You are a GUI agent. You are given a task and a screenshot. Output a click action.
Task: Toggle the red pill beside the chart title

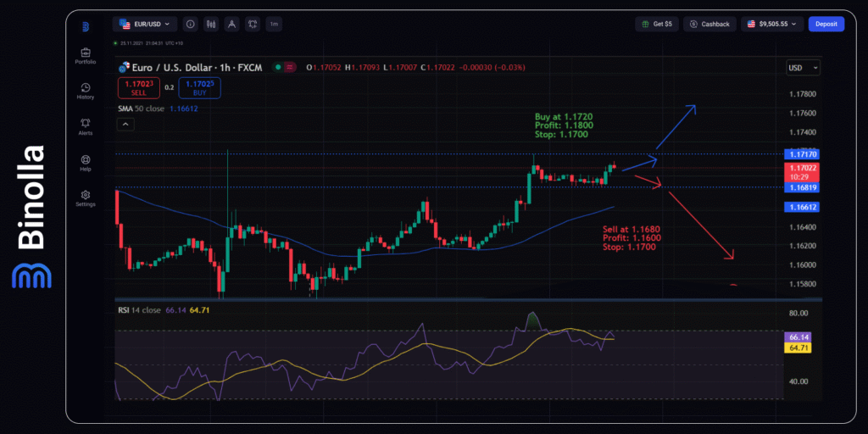[291, 66]
